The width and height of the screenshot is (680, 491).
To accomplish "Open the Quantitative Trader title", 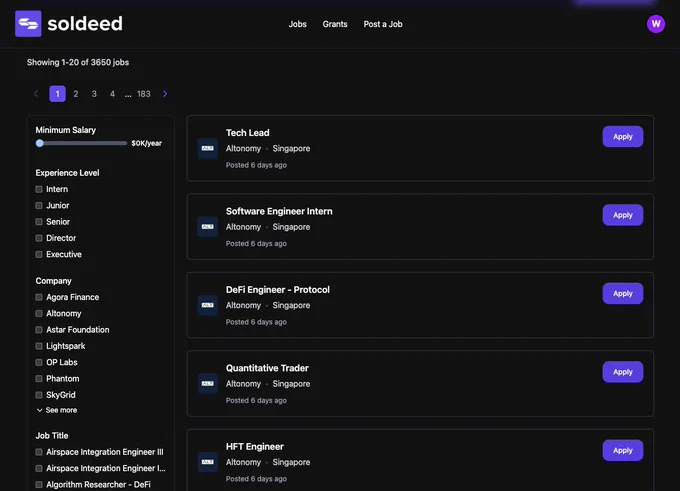I will tap(267, 368).
